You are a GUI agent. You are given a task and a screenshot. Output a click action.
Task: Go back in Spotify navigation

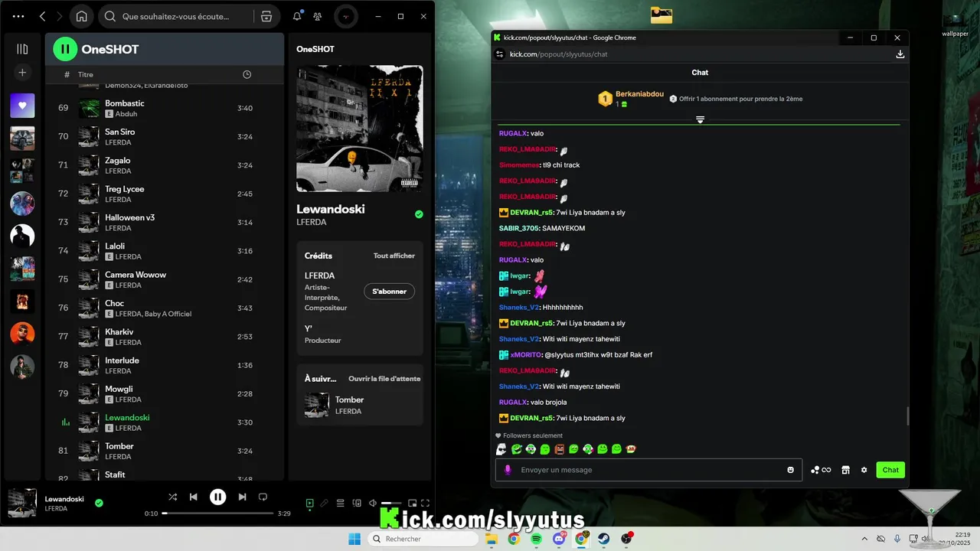point(43,16)
